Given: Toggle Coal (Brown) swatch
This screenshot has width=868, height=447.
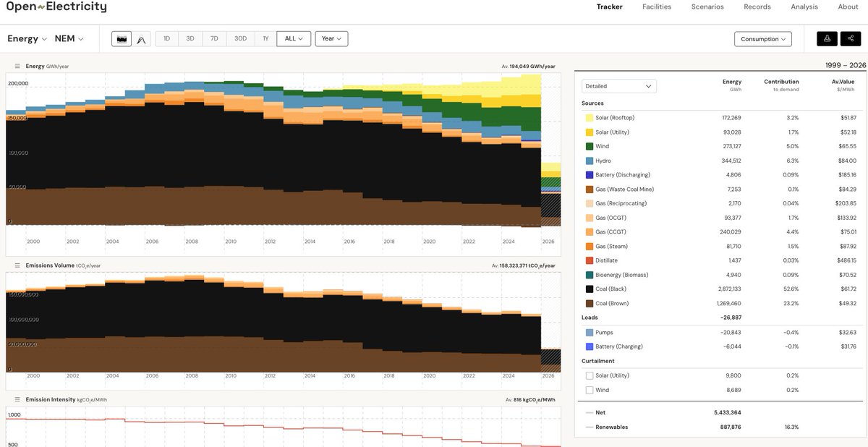Looking at the screenshot, I should (x=590, y=304).
